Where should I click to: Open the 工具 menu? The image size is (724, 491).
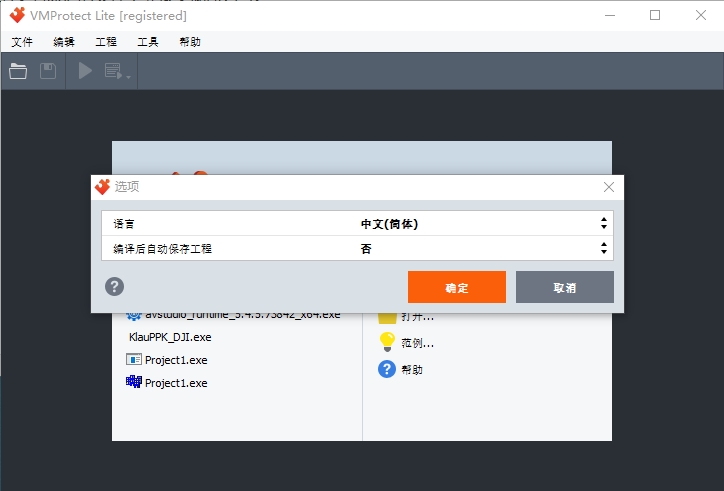[148, 42]
